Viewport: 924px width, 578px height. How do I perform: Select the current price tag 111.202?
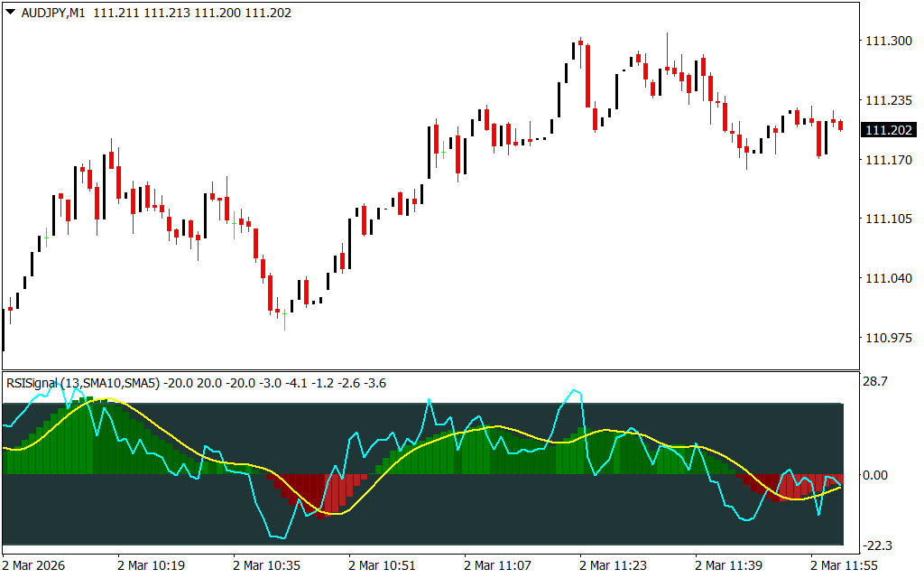(x=888, y=130)
